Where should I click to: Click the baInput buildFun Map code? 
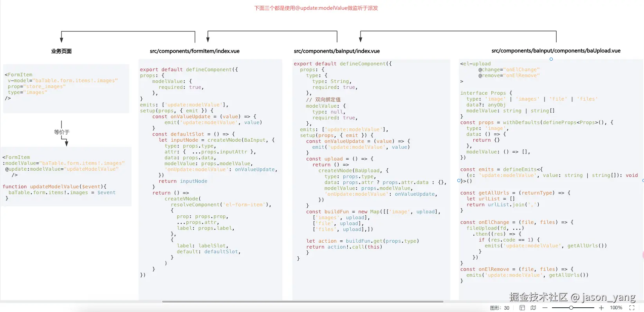coord(373,220)
